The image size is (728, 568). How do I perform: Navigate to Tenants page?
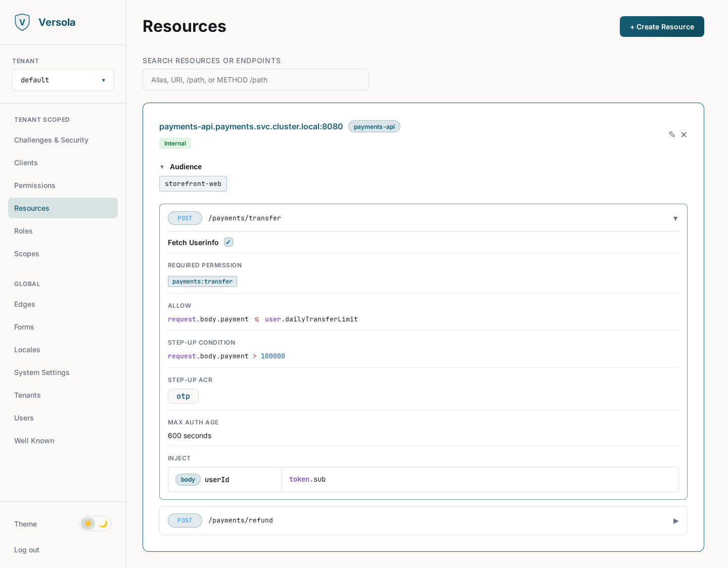coord(63,395)
